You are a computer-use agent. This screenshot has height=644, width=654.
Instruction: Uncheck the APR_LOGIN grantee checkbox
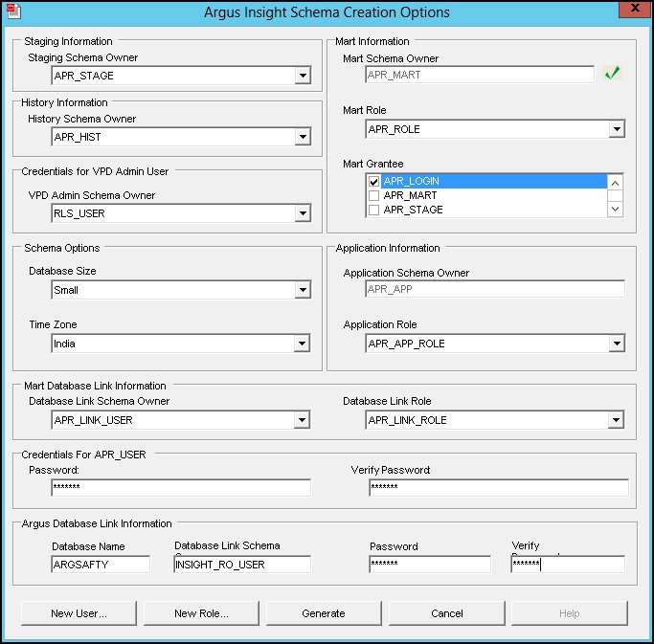(373, 182)
